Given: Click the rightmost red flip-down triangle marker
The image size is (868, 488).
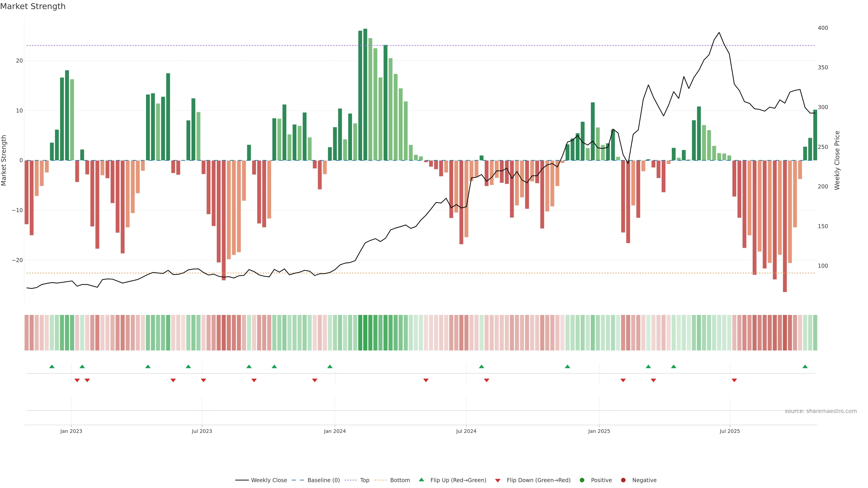Looking at the screenshot, I should tap(734, 380).
